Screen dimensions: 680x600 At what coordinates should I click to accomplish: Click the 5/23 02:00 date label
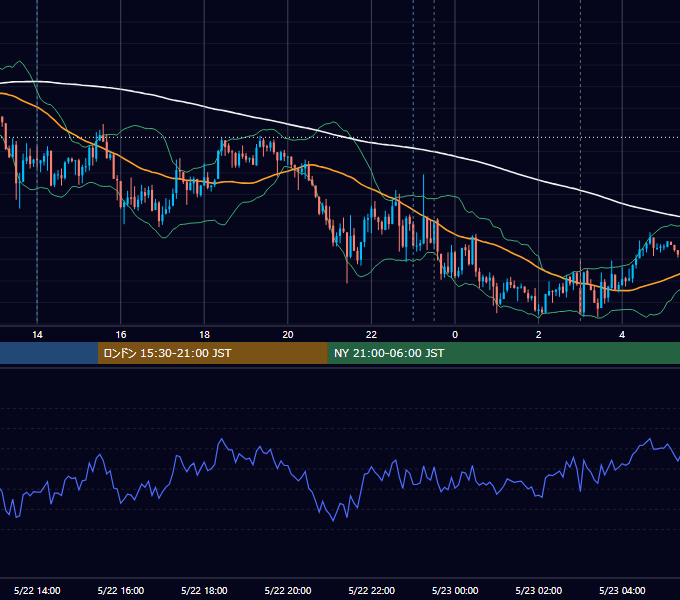point(539,590)
